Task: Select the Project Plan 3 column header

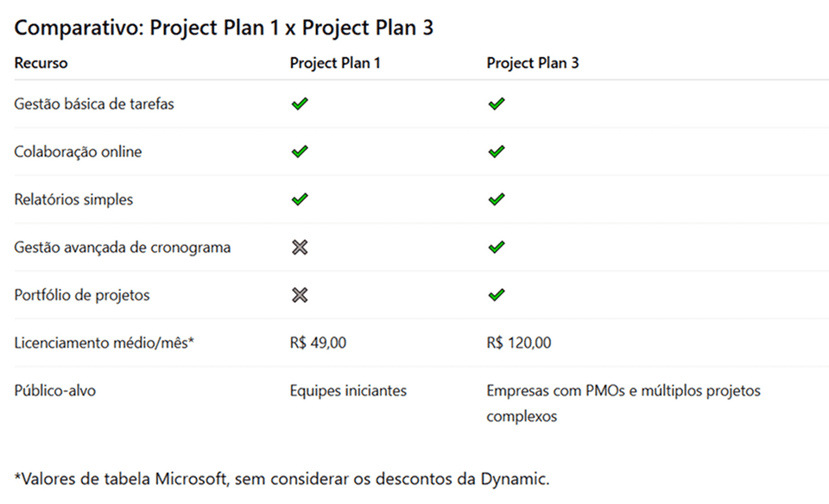Action: click(x=533, y=63)
